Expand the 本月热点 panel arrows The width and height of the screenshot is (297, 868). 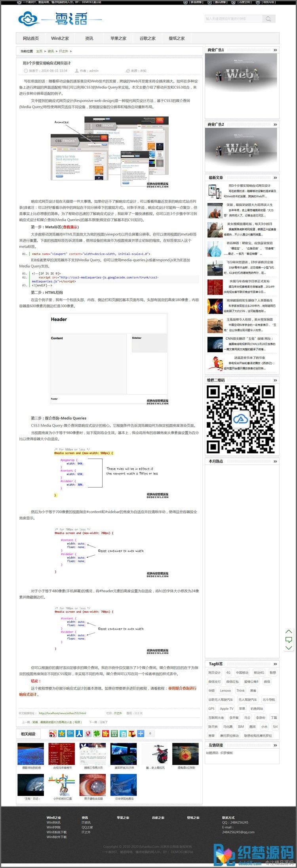275,461
